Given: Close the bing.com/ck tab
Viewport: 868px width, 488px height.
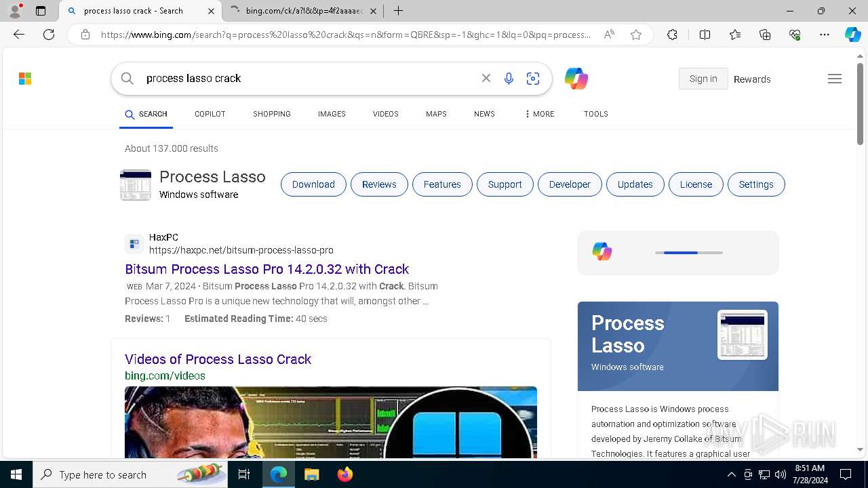Looking at the screenshot, I should [x=374, y=11].
